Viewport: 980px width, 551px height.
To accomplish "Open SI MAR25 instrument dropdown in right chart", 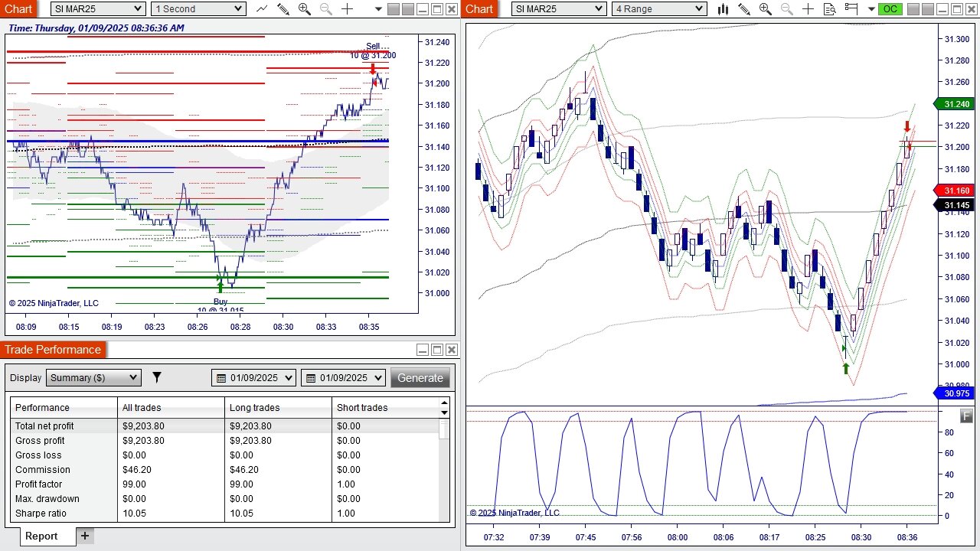I will tap(559, 9).
